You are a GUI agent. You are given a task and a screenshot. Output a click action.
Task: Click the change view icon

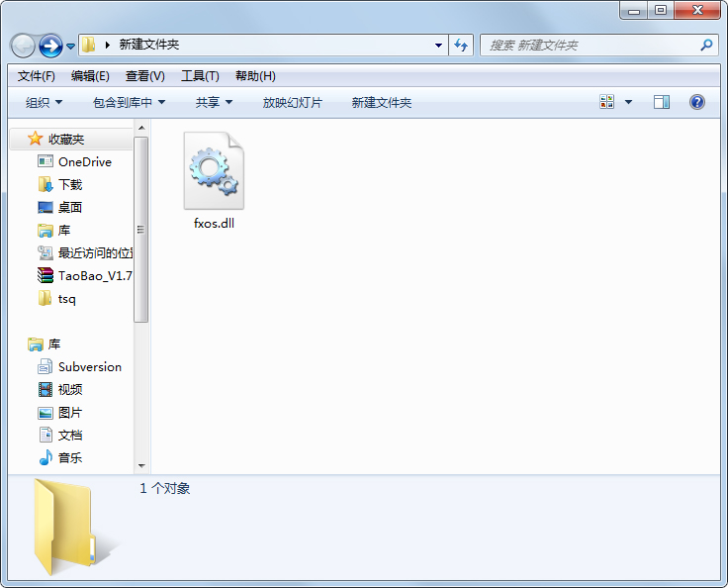[x=607, y=102]
